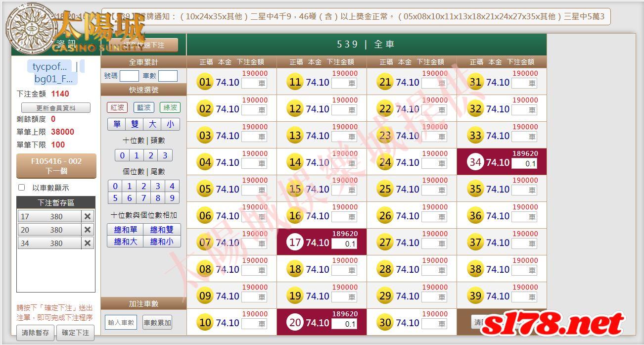The height and width of the screenshot is (345, 644).
Task: Click bet amount field for number 26
Action: (x=434, y=217)
